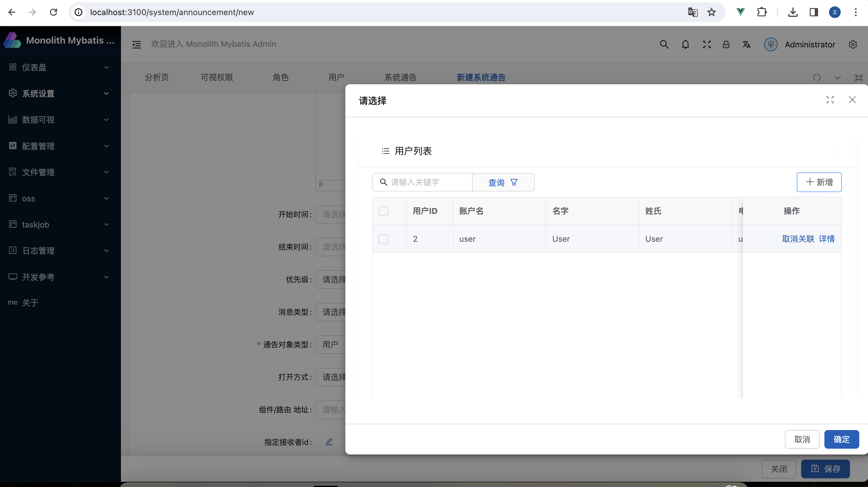The width and height of the screenshot is (868, 487).
Task: Focus the 请输入关键字 search field
Action: point(428,182)
